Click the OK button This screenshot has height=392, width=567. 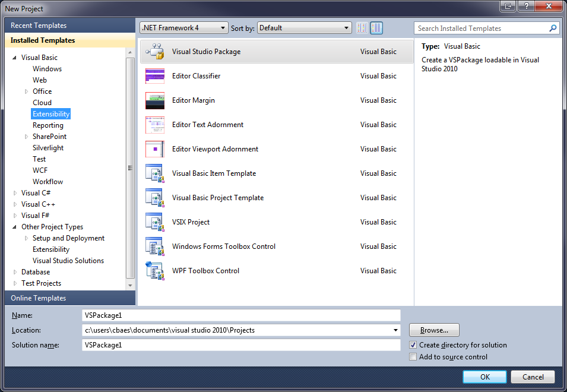[x=484, y=377]
